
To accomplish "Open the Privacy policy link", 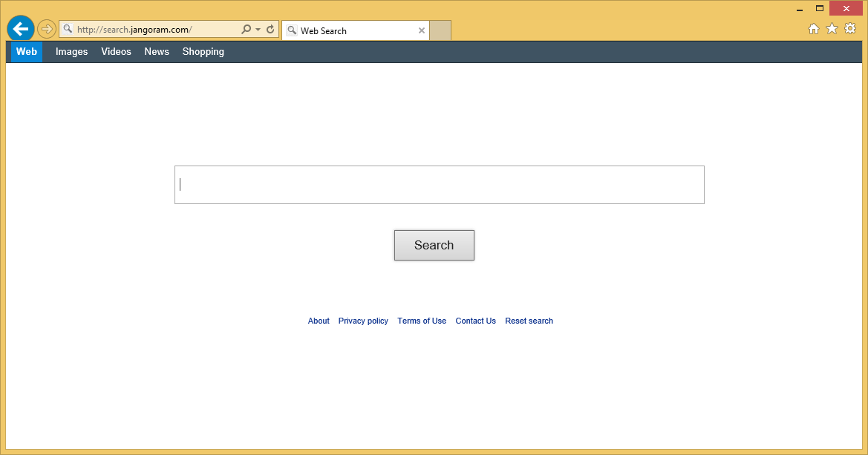I will click(363, 321).
